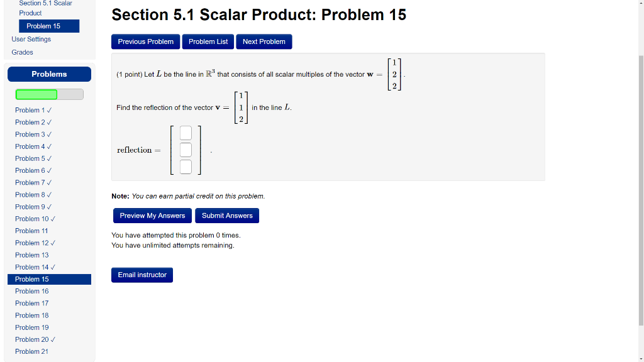
Task: Click the top reflection answer box
Action: (x=184, y=133)
